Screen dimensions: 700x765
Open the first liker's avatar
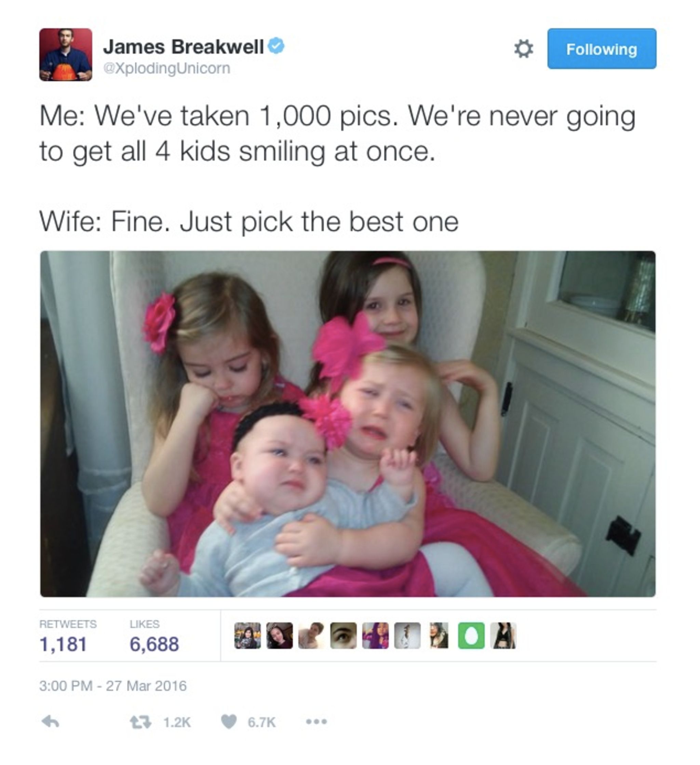(247, 635)
